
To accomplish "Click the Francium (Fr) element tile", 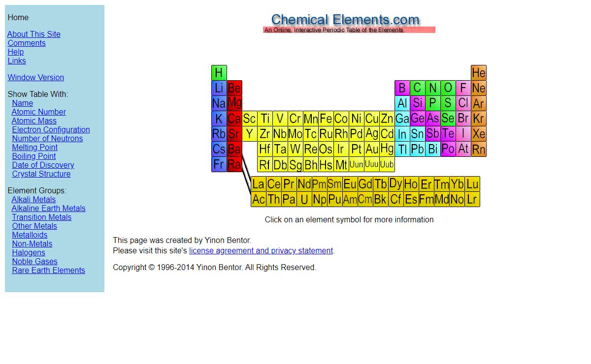I will tap(219, 164).
